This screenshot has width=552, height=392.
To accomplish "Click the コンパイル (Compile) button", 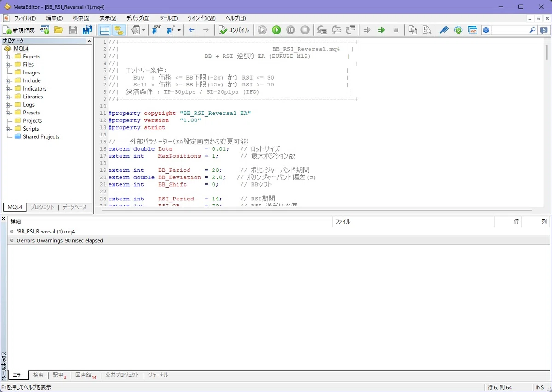I will pyautogui.click(x=234, y=30).
